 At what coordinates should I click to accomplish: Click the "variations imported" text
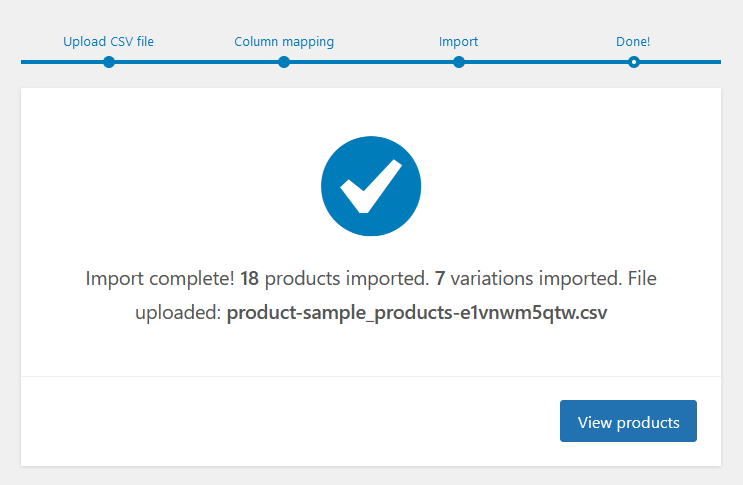coord(525,279)
